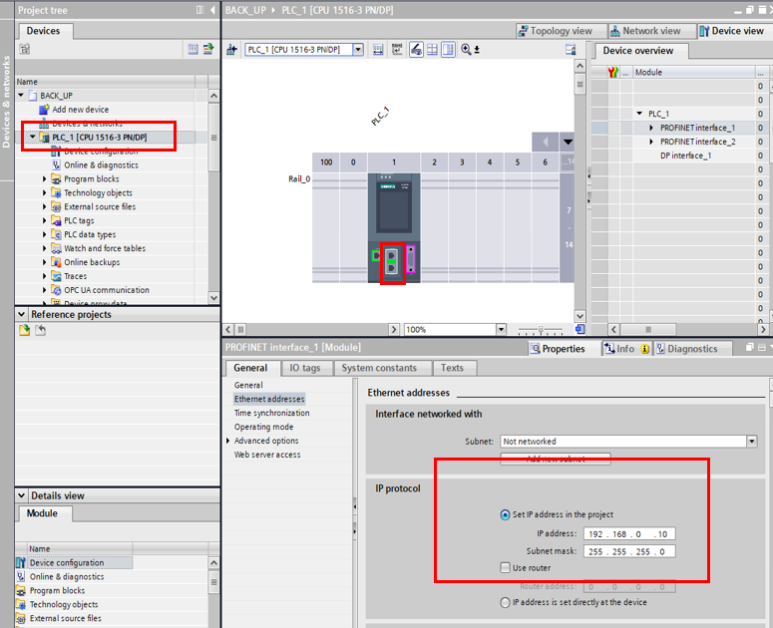The height and width of the screenshot is (628, 773).
Task: Click the icon at right end of device toolbar
Action: [570, 49]
